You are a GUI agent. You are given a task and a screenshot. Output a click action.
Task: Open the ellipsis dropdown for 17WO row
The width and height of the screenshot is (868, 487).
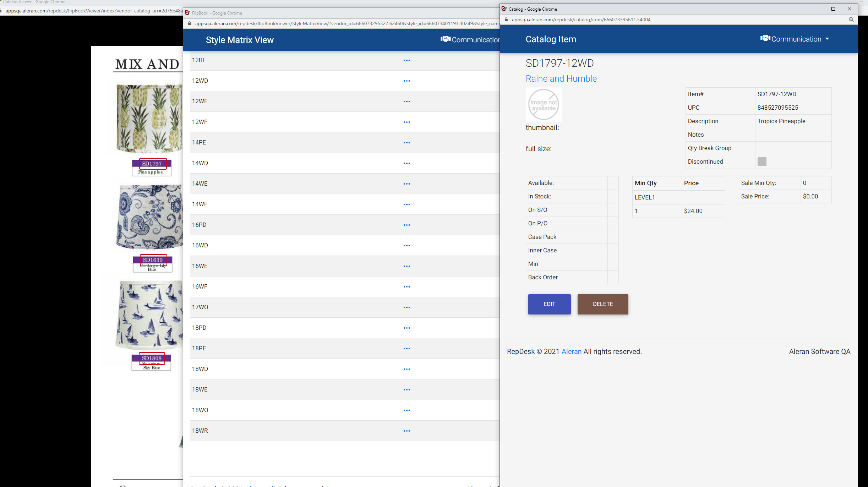tap(406, 307)
